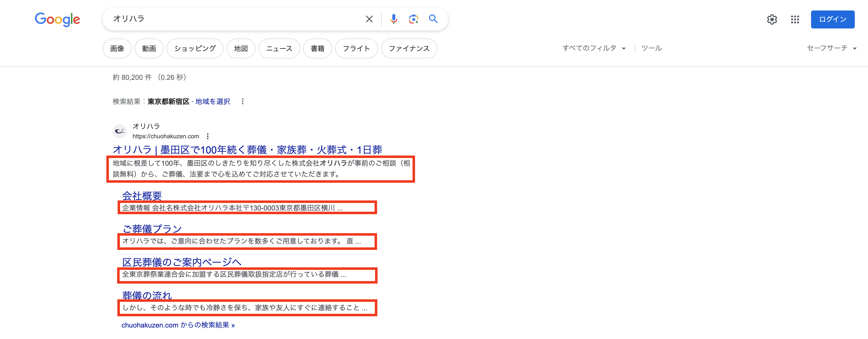
Task: Open the ご葬儀プラン sitelink
Action: tap(152, 229)
